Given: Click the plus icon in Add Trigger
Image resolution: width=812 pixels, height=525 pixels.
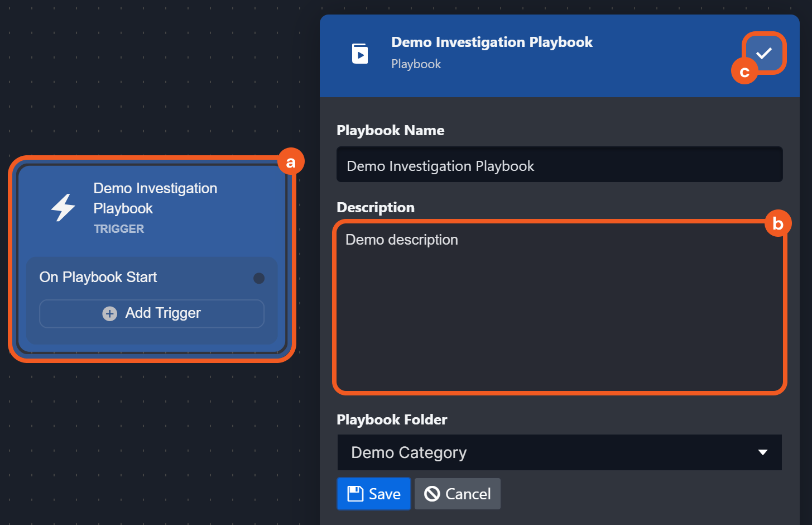Looking at the screenshot, I should (110, 314).
